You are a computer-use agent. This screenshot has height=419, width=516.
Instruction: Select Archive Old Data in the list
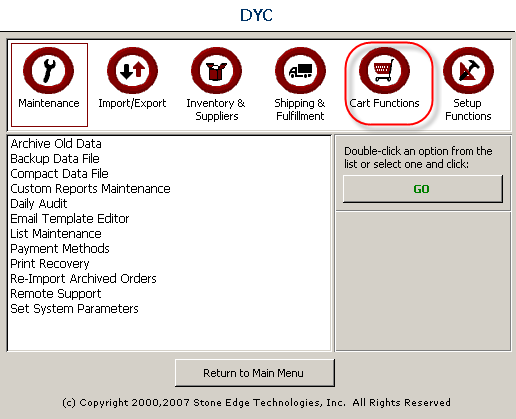coord(56,144)
